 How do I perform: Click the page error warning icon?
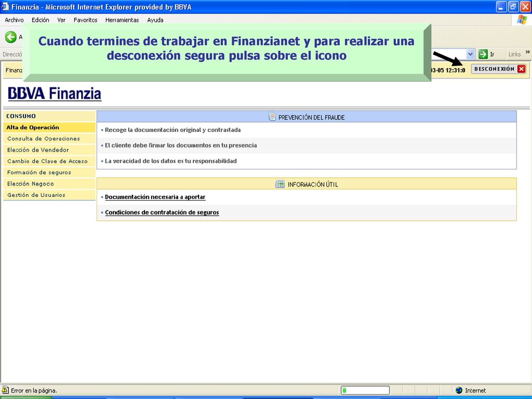(5, 390)
